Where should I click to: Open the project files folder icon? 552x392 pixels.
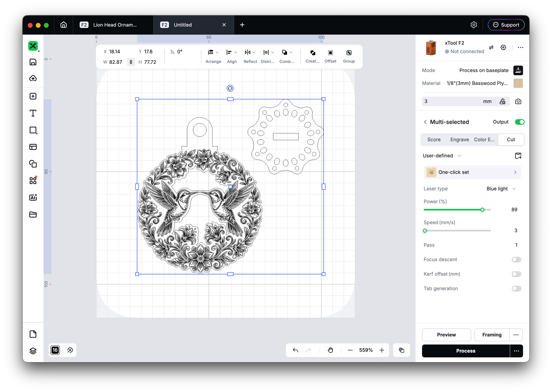coord(33,214)
